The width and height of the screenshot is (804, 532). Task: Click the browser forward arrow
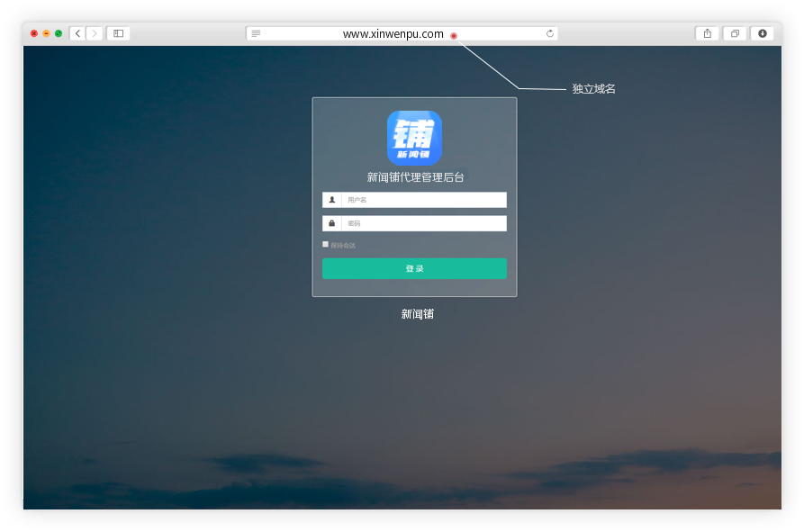coord(95,33)
